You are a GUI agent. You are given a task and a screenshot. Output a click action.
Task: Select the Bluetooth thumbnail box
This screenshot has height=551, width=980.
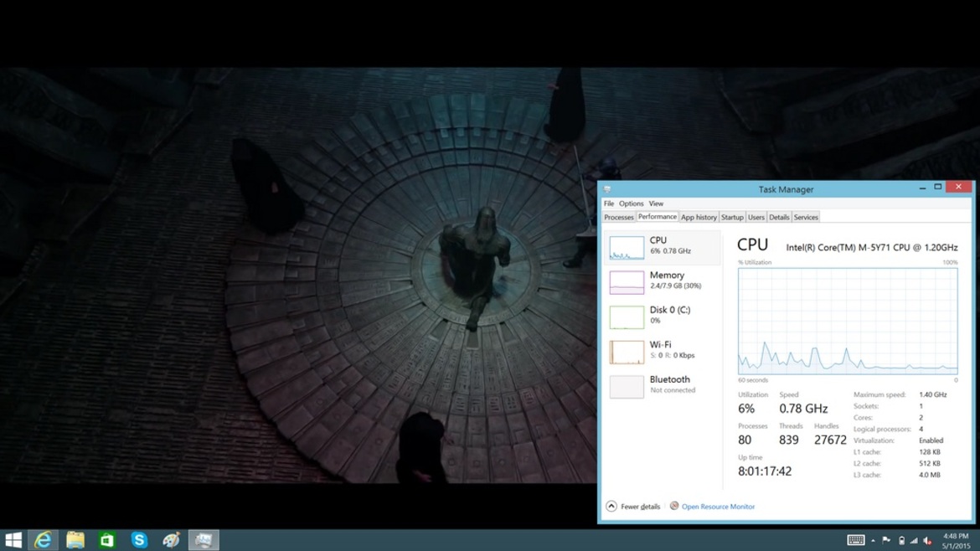[627, 387]
